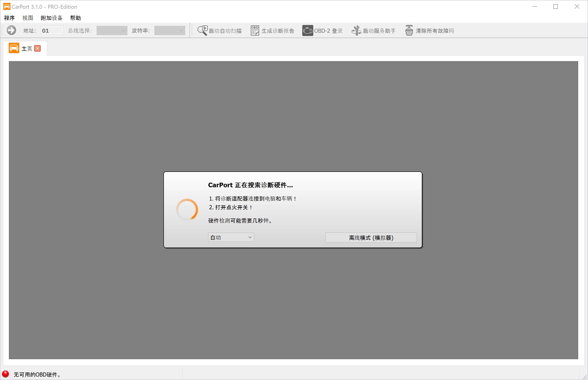588x380 pixels.
Task: Click clear all fault codes trash icon
Action: pos(409,30)
